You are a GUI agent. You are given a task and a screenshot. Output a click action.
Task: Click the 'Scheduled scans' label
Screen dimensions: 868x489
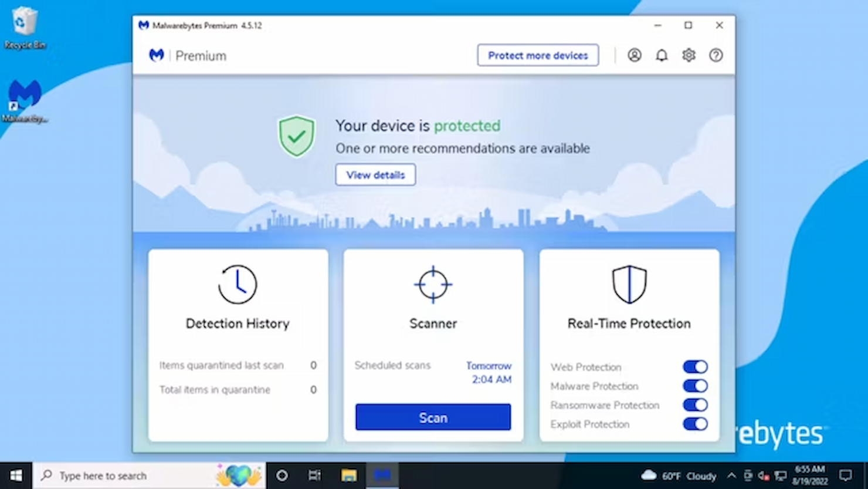392,365
